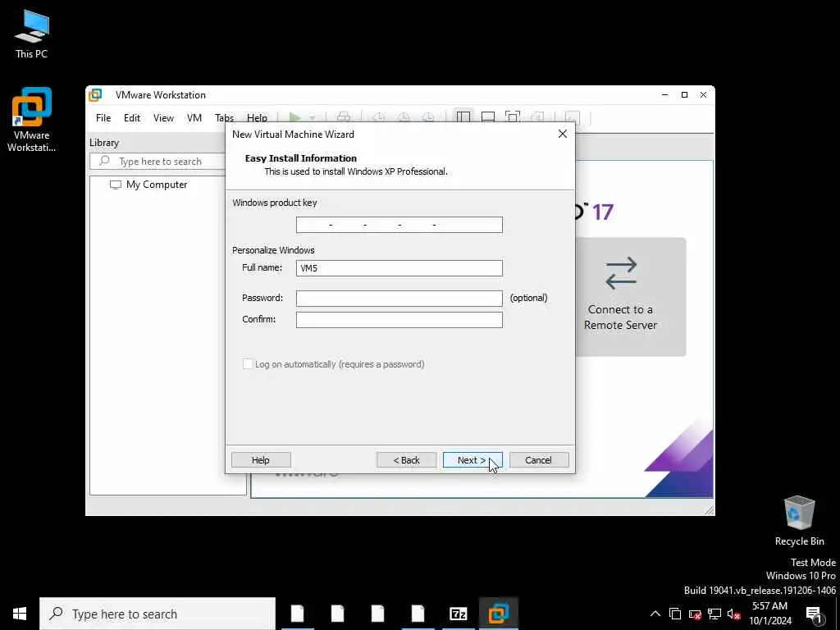Click the Send Ctrl+Alt+Del toolbar icon
Image resolution: width=840 pixels, height=630 pixels.
(344, 117)
